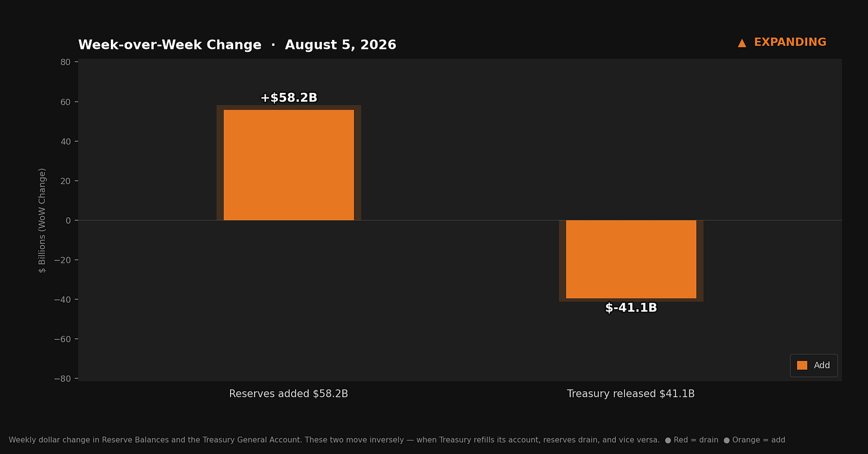
Task: Select the Treasury negative orange bar
Action: coord(631,259)
